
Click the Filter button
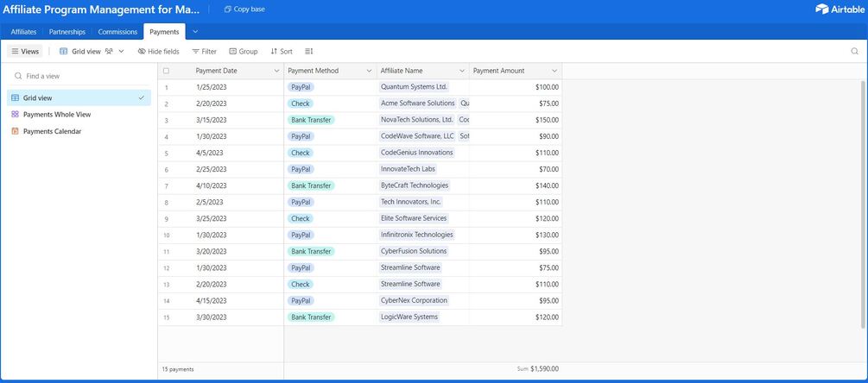click(205, 52)
